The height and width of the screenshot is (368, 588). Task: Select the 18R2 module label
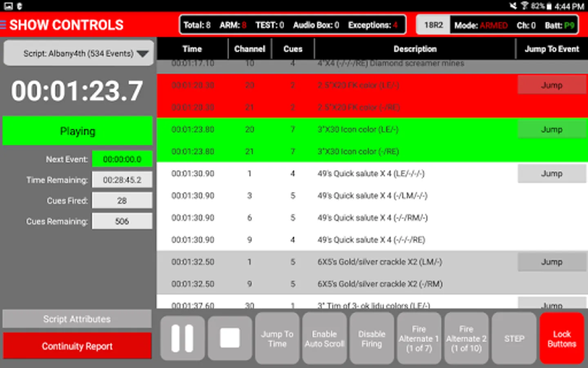coord(434,25)
